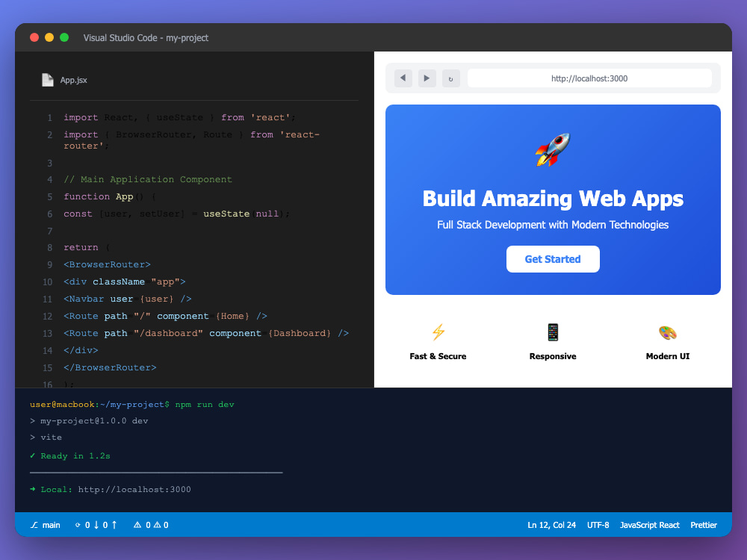Screen dimensions: 747x560
Task: Click the npm run dev command in terminal
Action: coord(205,404)
